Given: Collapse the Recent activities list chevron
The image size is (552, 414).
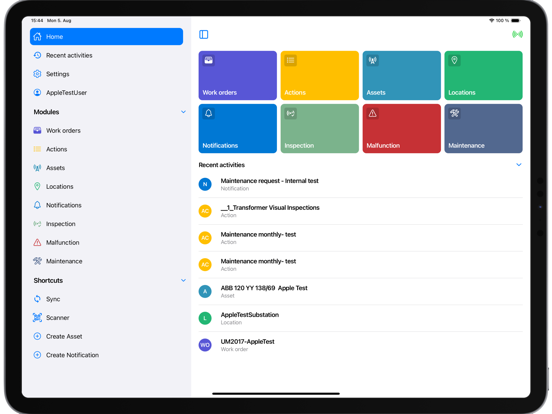Looking at the screenshot, I should point(519,165).
